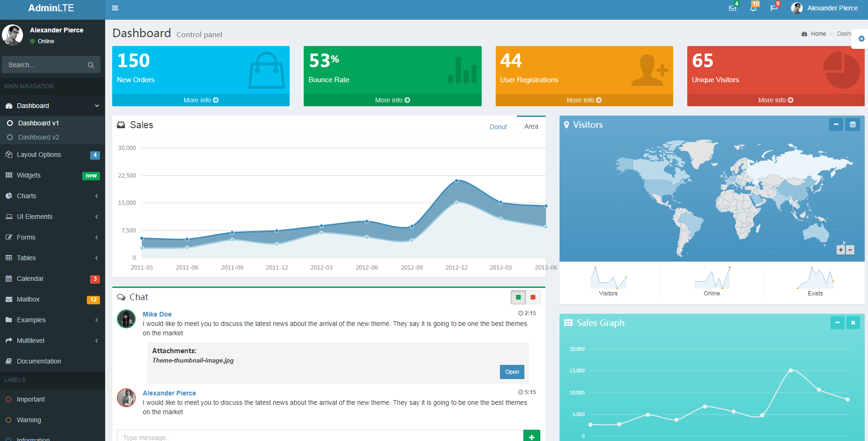Switch to the Donut chart tab
The height and width of the screenshot is (441, 868).
point(498,127)
